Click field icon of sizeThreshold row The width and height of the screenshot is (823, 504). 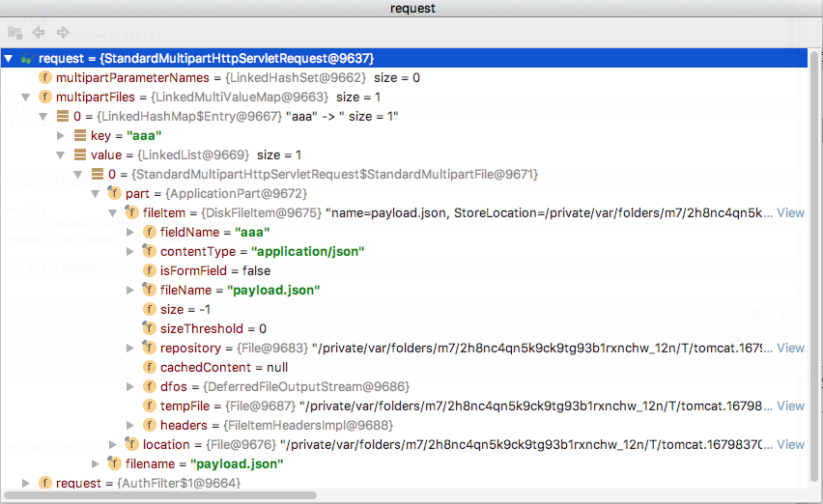149,328
